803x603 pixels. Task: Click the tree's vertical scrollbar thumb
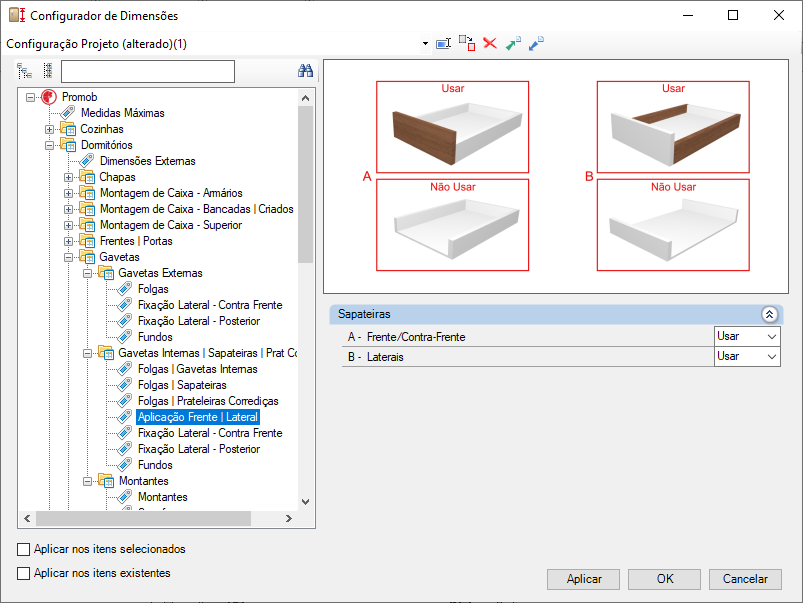tap(306, 184)
